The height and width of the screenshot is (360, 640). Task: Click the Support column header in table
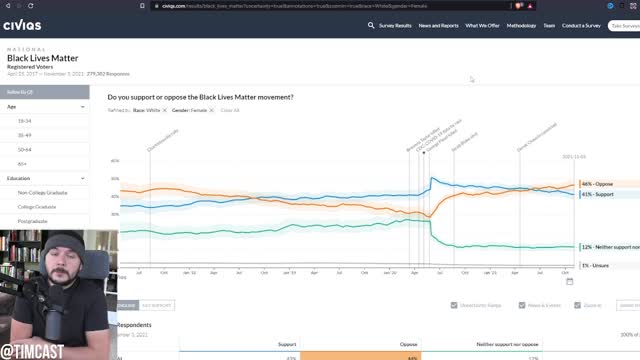pos(287,344)
